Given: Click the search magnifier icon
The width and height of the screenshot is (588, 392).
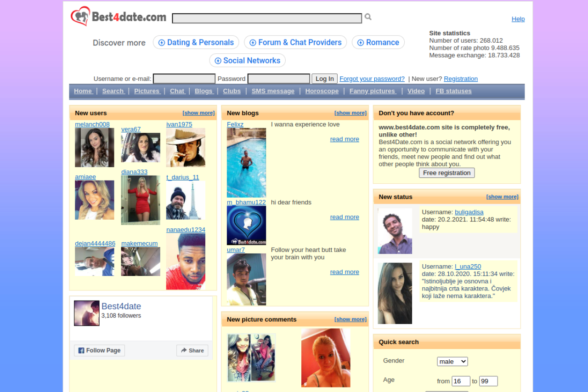Looking at the screenshot, I should tap(368, 17).
